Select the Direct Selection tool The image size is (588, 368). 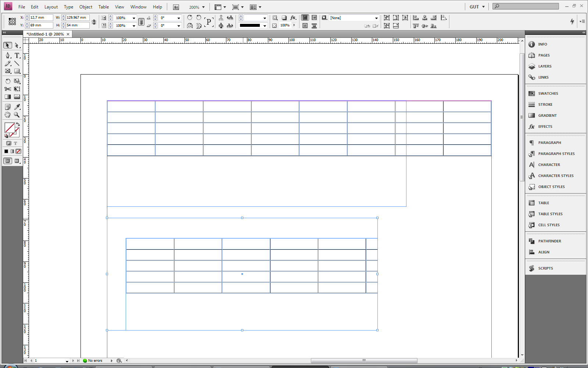coord(17,45)
